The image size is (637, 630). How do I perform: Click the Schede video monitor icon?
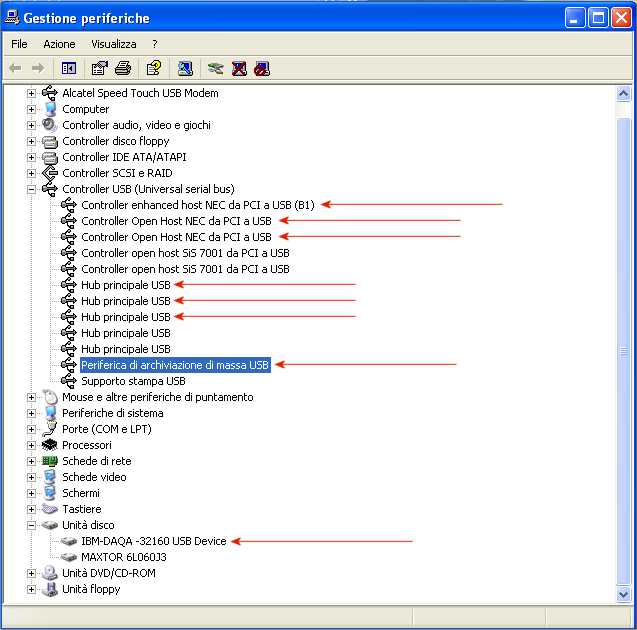[50, 477]
